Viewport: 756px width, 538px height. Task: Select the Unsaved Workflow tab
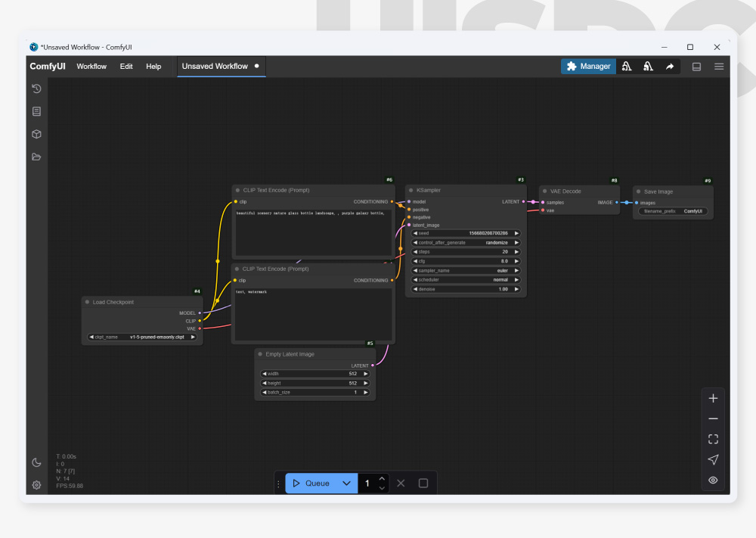[222, 67]
